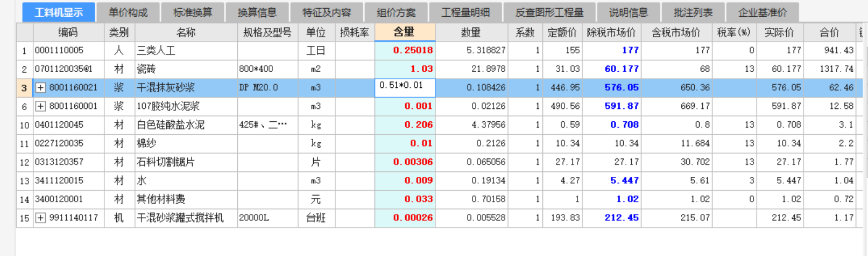The height and width of the screenshot is (256, 868).
Task: Select row number 11 header
Action: tap(24, 143)
